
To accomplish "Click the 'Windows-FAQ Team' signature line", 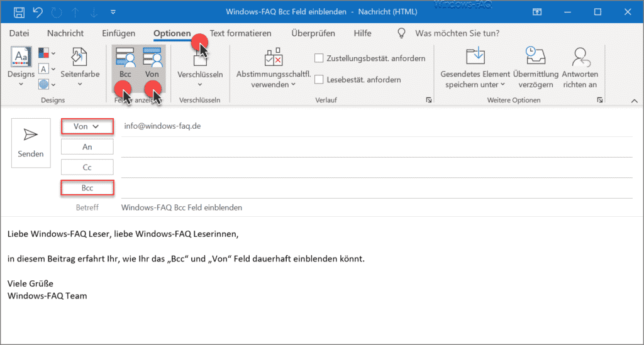I will coord(47,296).
